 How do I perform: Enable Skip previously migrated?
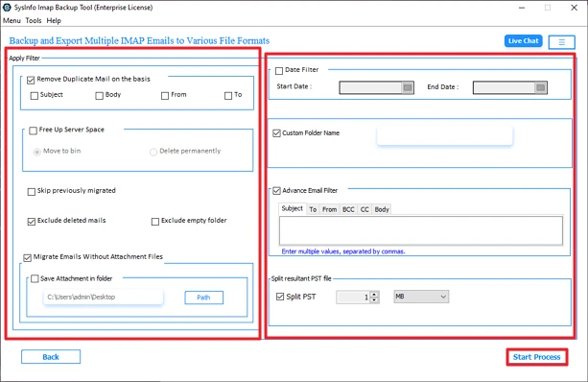pyautogui.click(x=32, y=192)
